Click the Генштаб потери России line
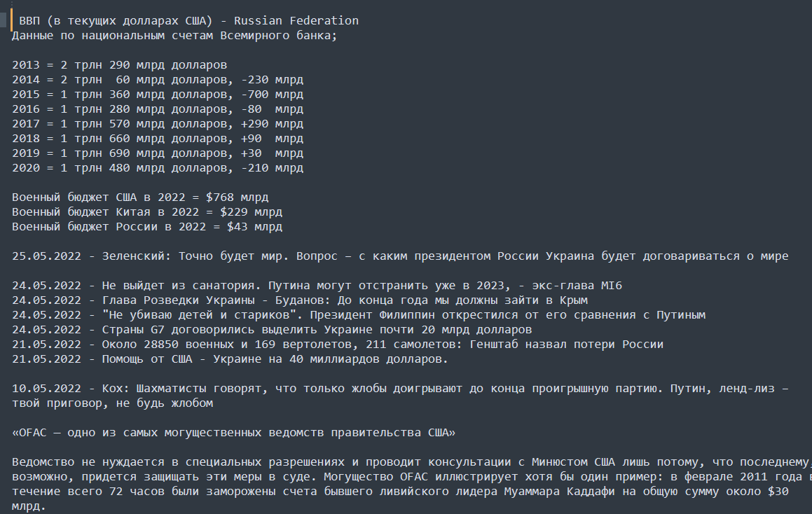The height and width of the screenshot is (514, 812). coord(338,345)
